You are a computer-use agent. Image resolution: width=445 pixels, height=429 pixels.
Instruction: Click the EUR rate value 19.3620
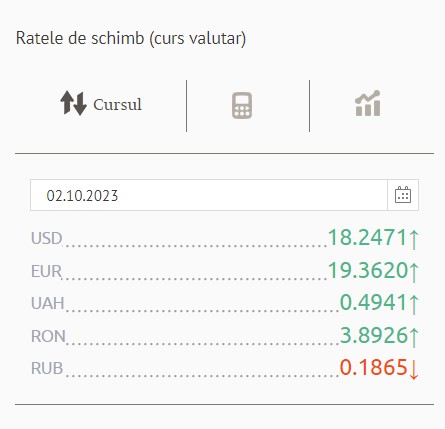point(368,270)
